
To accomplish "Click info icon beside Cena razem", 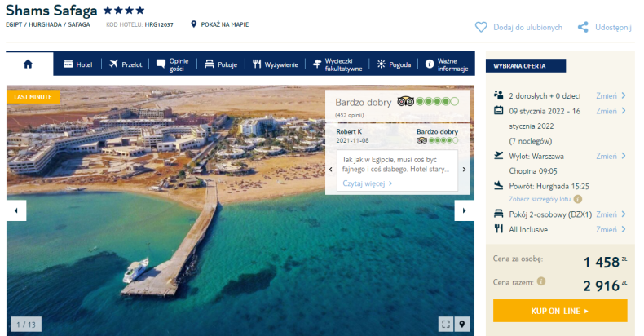I will coord(541,281).
